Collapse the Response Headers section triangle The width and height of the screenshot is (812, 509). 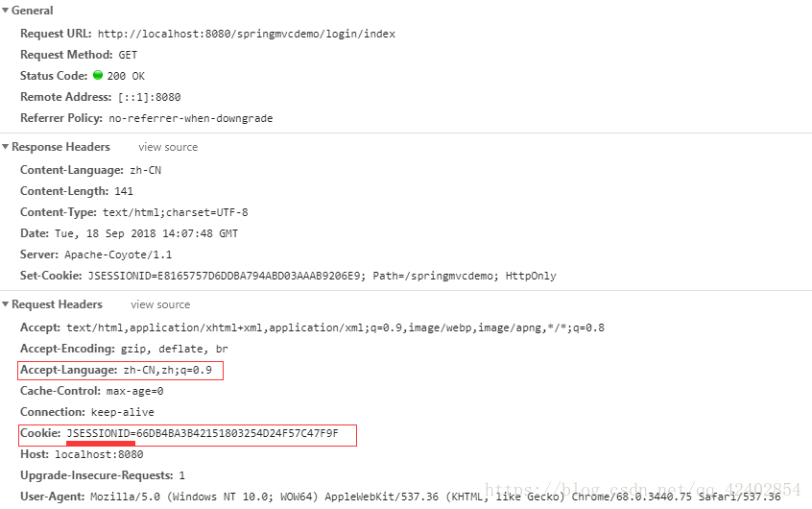click(5, 147)
